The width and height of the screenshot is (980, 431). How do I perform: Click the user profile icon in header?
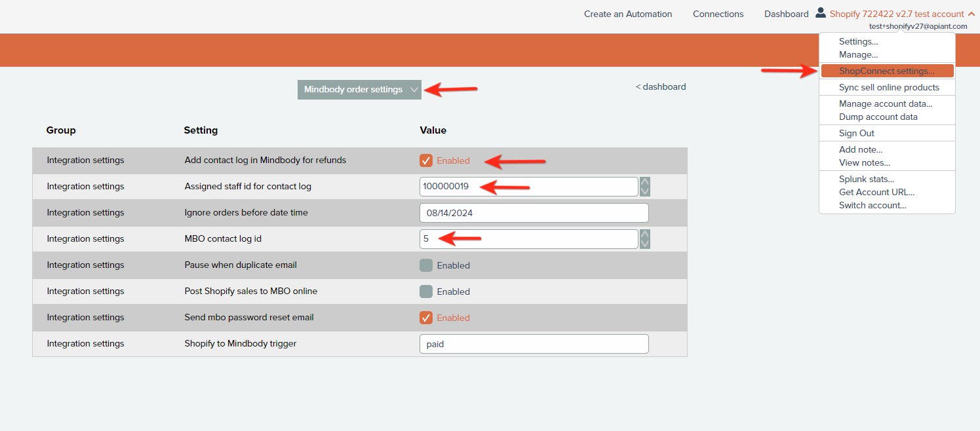[x=821, y=12]
